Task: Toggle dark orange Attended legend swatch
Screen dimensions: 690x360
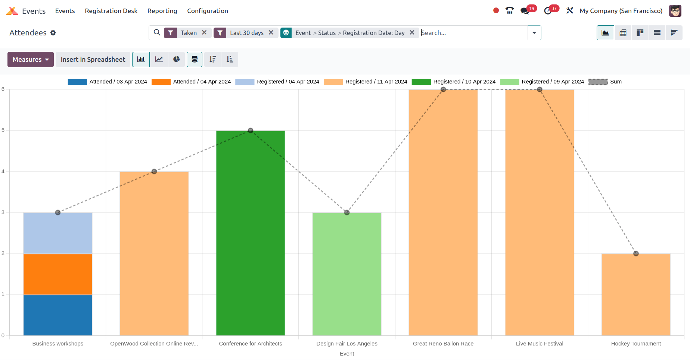Action: [161, 82]
